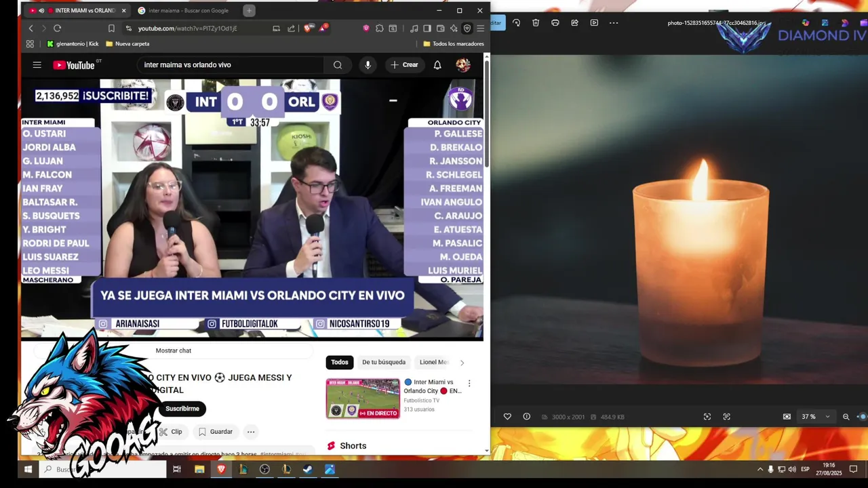Open Steam from the taskbar

pos(308,469)
